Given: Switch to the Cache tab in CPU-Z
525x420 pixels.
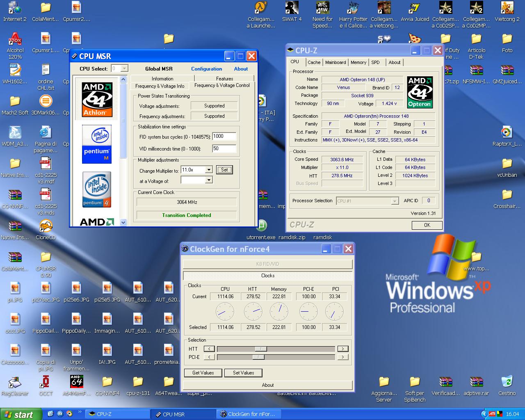Looking at the screenshot, I should 314,62.
